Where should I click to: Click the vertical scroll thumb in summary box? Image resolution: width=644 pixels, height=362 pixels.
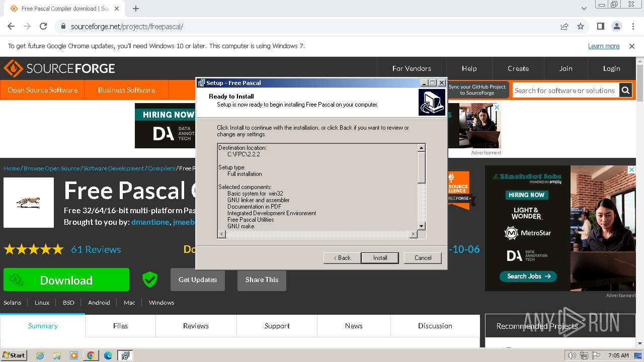coord(422,167)
